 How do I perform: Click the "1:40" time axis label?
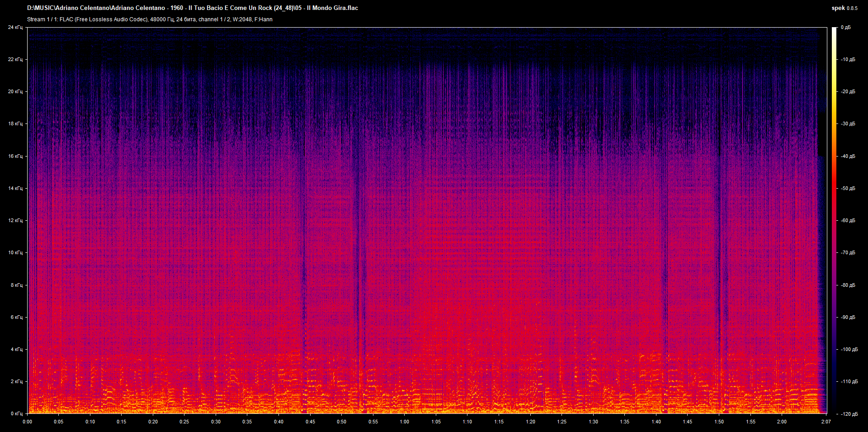[656, 422]
